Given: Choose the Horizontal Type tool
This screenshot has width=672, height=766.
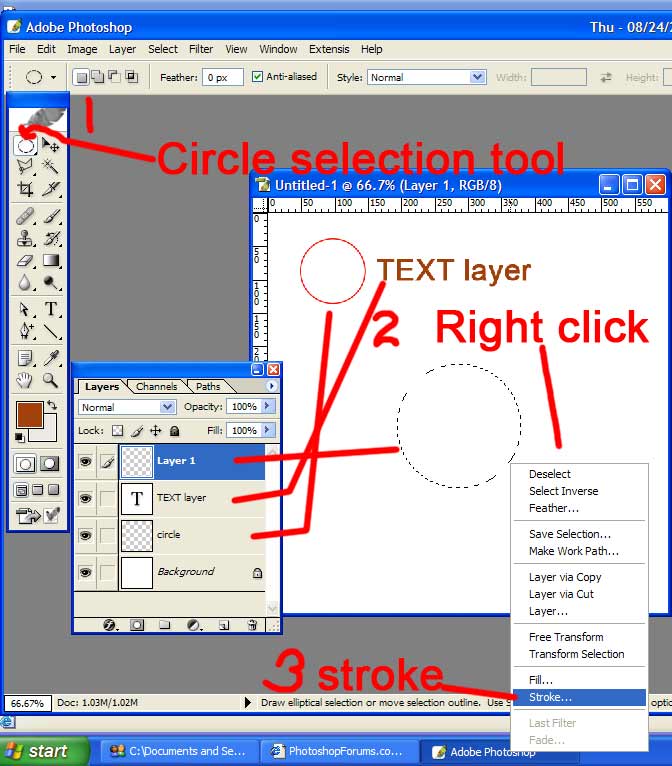Looking at the screenshot, I should 51,309.
